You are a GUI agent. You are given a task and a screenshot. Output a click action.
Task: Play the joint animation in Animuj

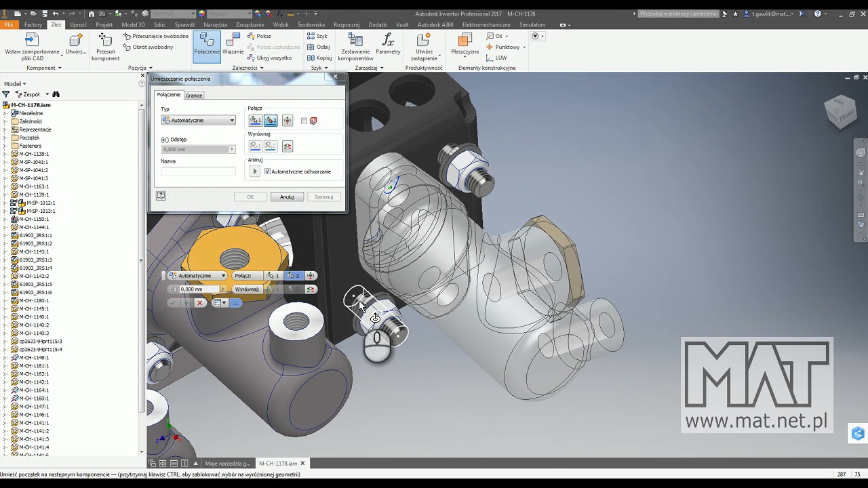coord(255,171)
